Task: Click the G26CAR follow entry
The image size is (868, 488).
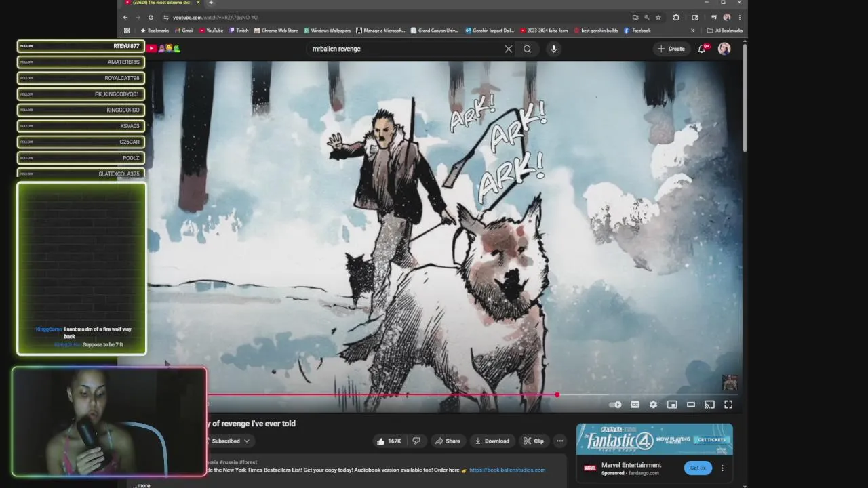Action: (x=81, y=142)
